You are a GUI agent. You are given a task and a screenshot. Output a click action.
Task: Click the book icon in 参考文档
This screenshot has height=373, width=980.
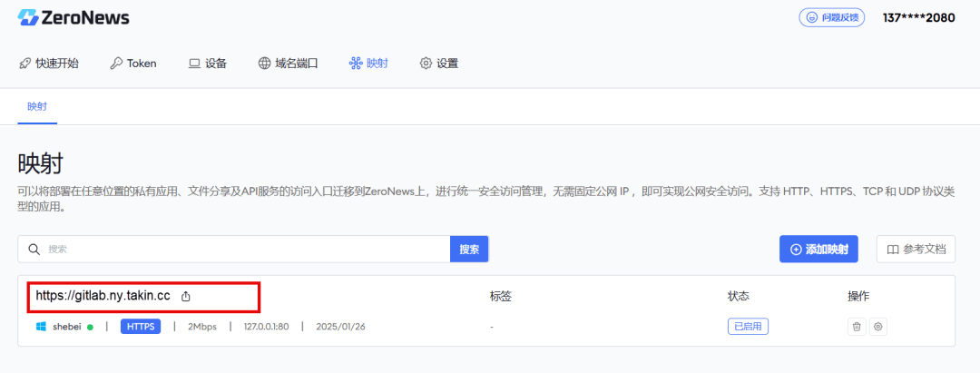893,250
